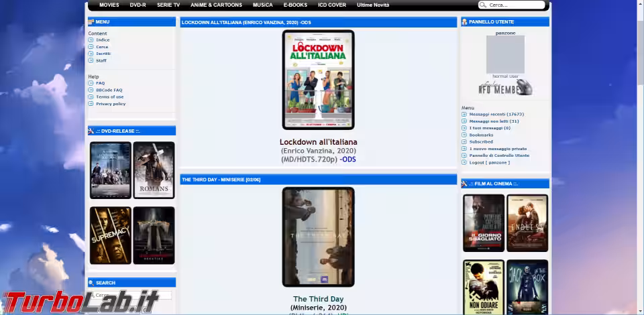Screen dimensions: 644x315
Task: Open the Indice link
Action: point(103,40)
